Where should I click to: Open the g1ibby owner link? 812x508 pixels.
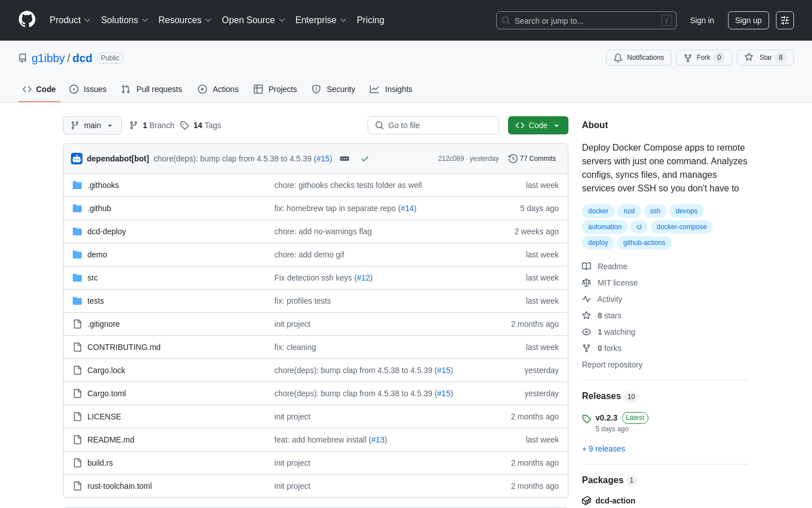pyautogui.click(x=48, y=58)
